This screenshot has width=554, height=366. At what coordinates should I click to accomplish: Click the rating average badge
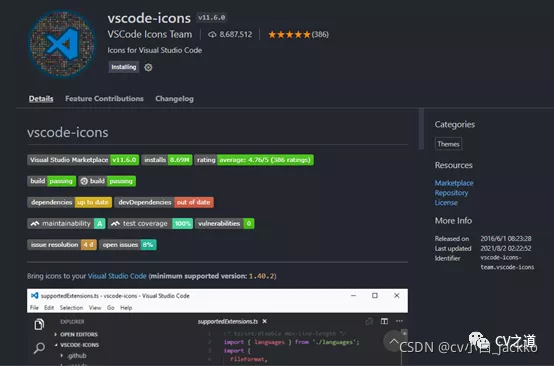pos(254,160)
